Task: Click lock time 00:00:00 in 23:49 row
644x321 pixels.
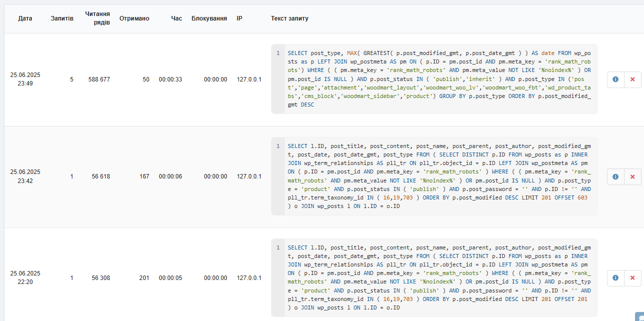Action: (215, 79)
